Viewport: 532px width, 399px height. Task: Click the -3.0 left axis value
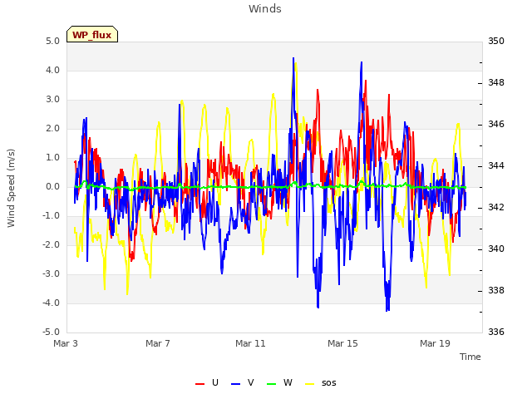(x=52, y=274)
